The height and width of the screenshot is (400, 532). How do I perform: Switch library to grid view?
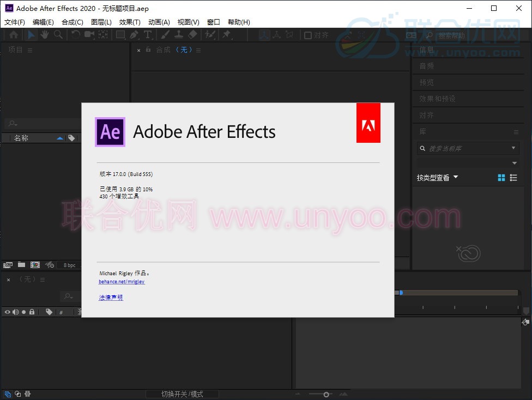tap(501, 178)
